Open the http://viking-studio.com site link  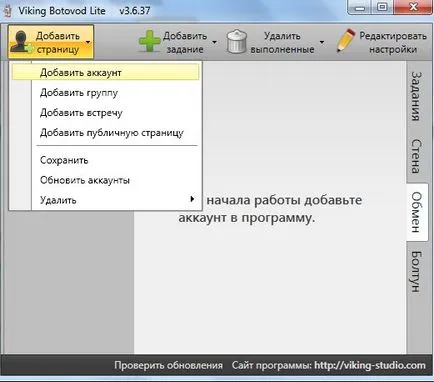[x=370, y=365]
